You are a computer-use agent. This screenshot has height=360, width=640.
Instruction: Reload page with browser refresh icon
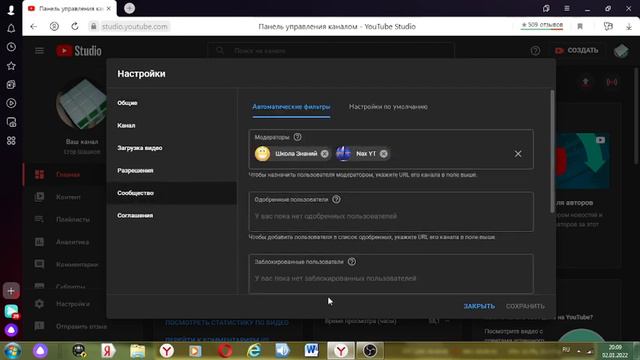click(x=75, y=27)
